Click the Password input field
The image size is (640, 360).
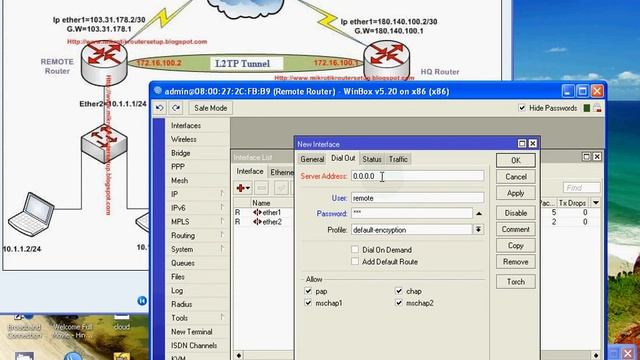[412, 213]
